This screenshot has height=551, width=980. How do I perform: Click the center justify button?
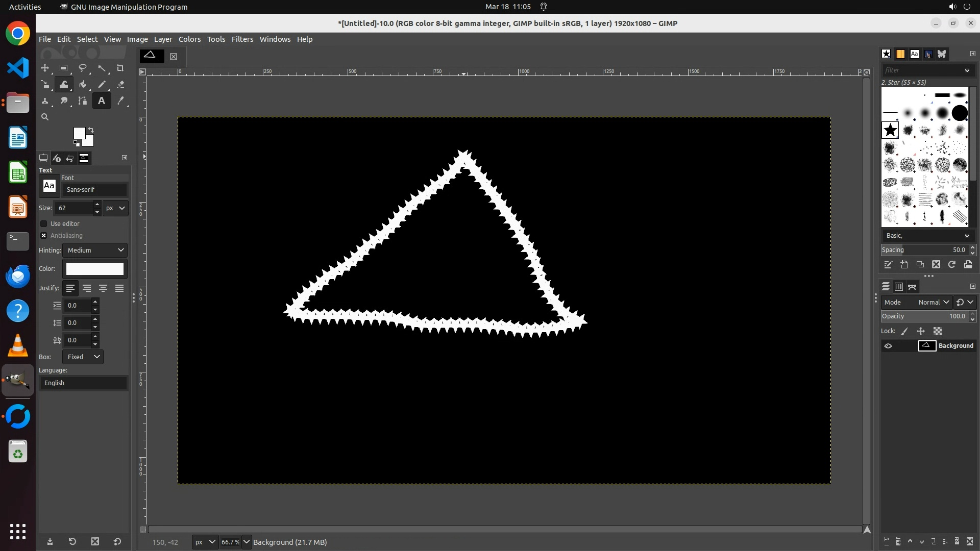click(103, 289)
